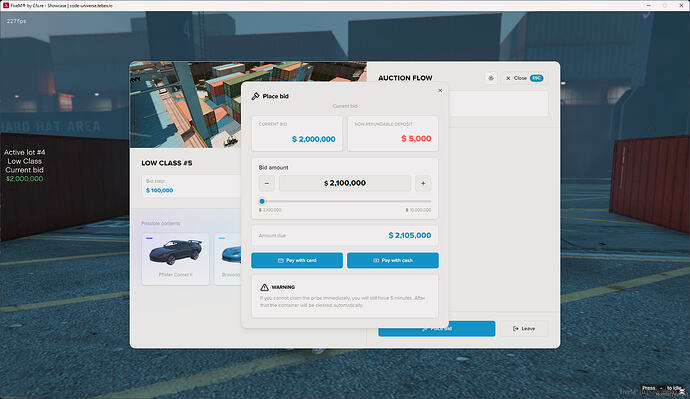This screenshot has width=690, height=399.
Task: Pay the bid with card
Action: click(297, 260)
